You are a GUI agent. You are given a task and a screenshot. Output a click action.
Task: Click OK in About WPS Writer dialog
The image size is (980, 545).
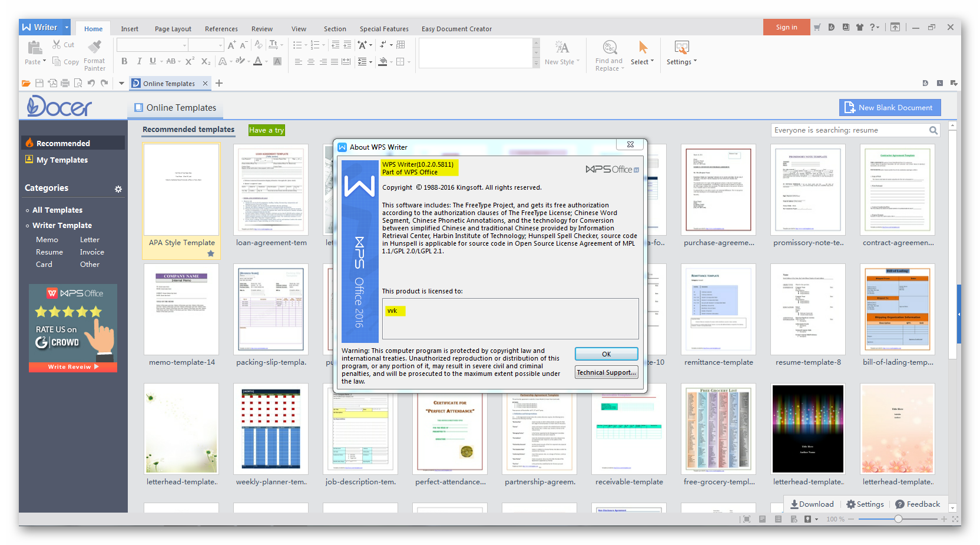click(607, 354)
